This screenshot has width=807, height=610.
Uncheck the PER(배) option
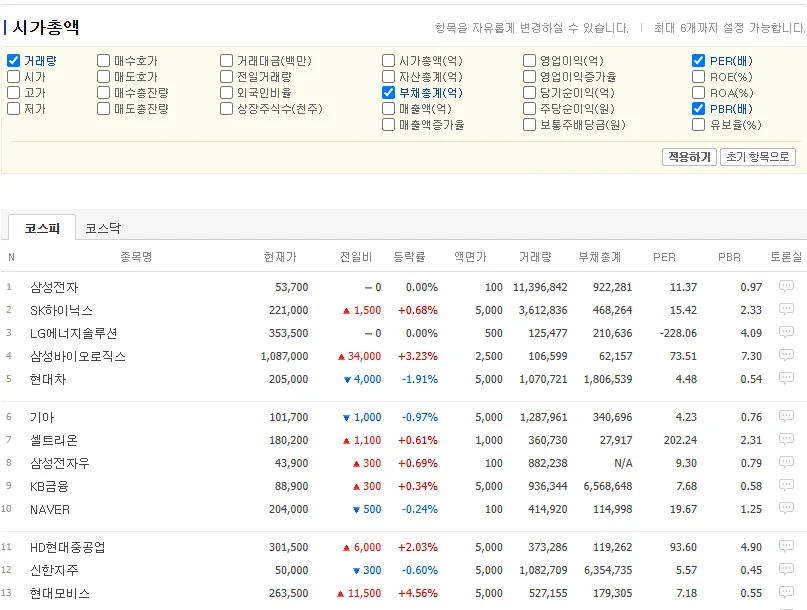pyautogui.click(x=698, y=59)
